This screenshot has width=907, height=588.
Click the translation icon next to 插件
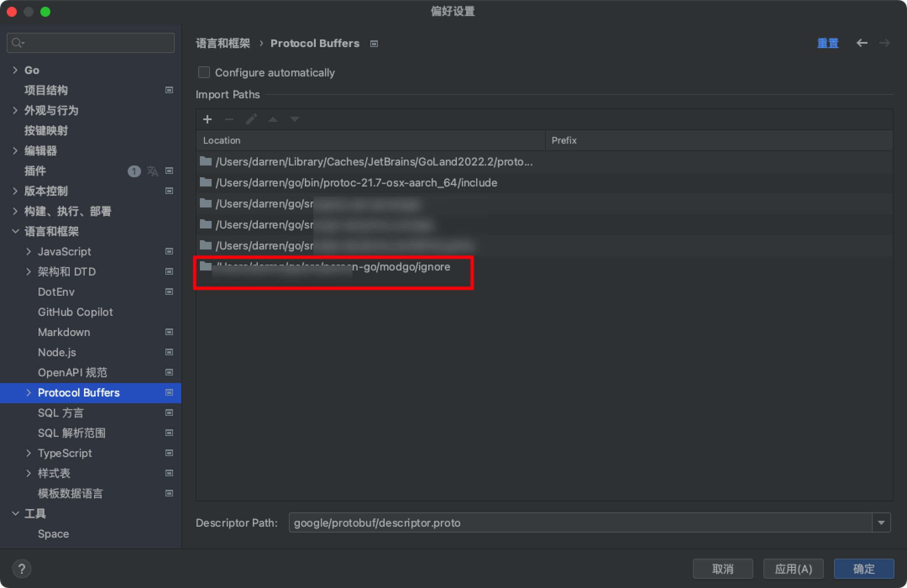pyautogui.click(x=152, y=171)
